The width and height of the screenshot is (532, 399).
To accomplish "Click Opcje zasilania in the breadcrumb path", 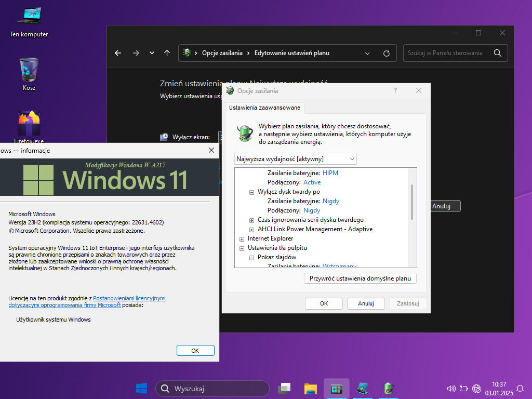I will 222,53.
